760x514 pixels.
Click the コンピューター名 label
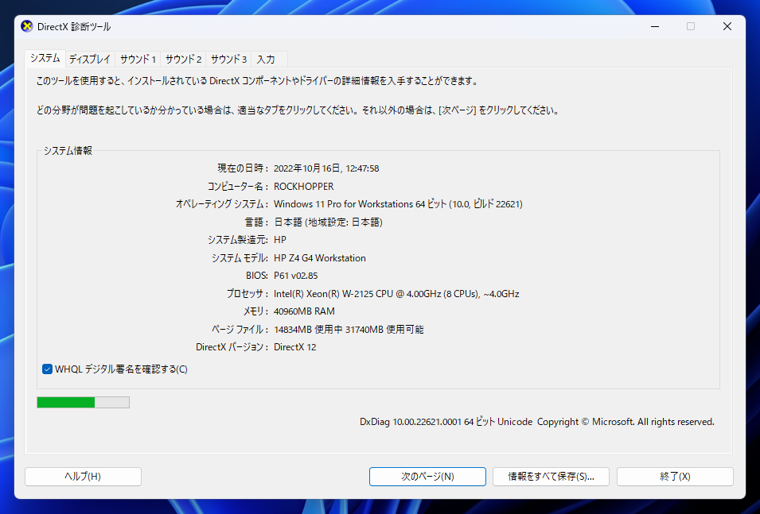click(238, 186)
